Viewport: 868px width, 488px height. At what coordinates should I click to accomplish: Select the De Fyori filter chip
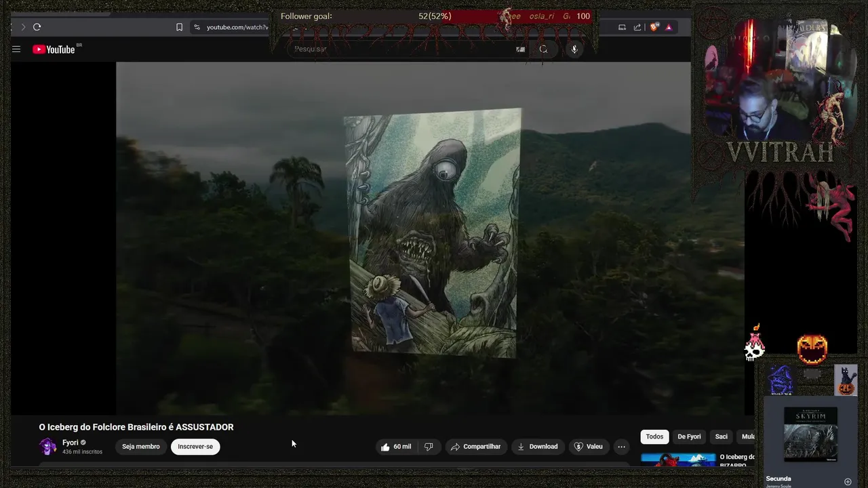[x=689, y=436]
